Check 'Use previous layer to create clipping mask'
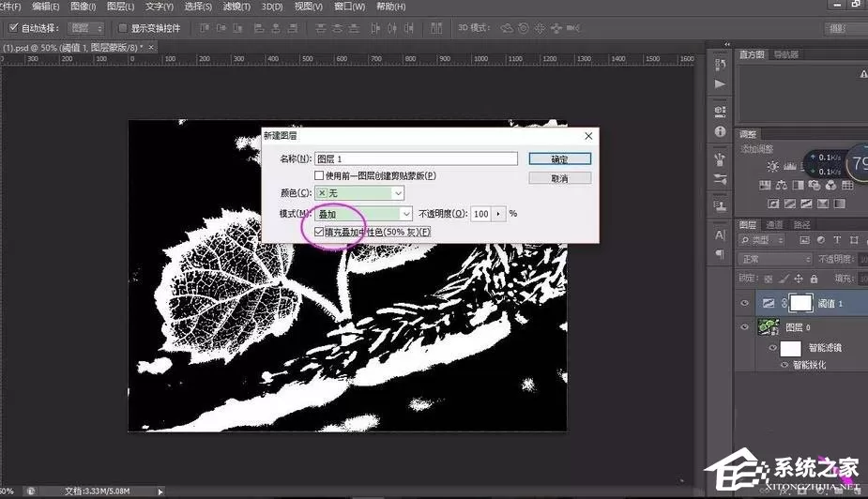This screenshot has width=868, height=499. click(x=319, y=175)
